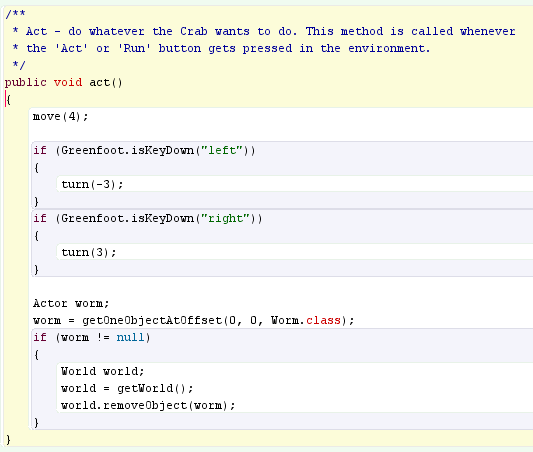Click the 'if (worm != null)' condition line
This screenshot has height=452, width=533.
coord(92,337)
